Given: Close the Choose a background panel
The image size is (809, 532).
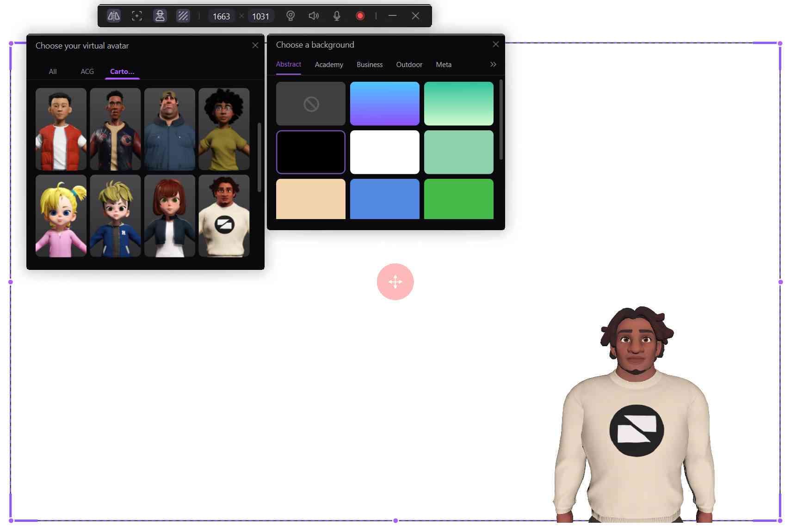Looking at the screenshot, I should pos(496,44).
